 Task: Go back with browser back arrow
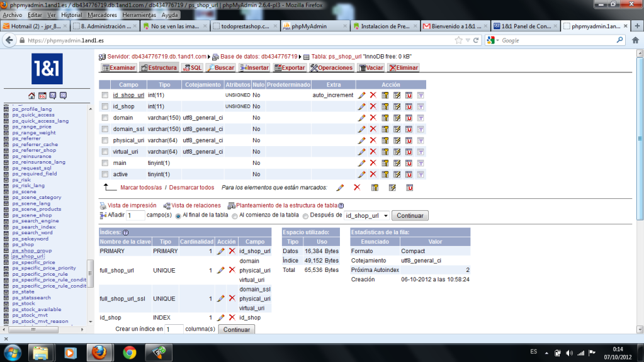(x=9, y=40)
